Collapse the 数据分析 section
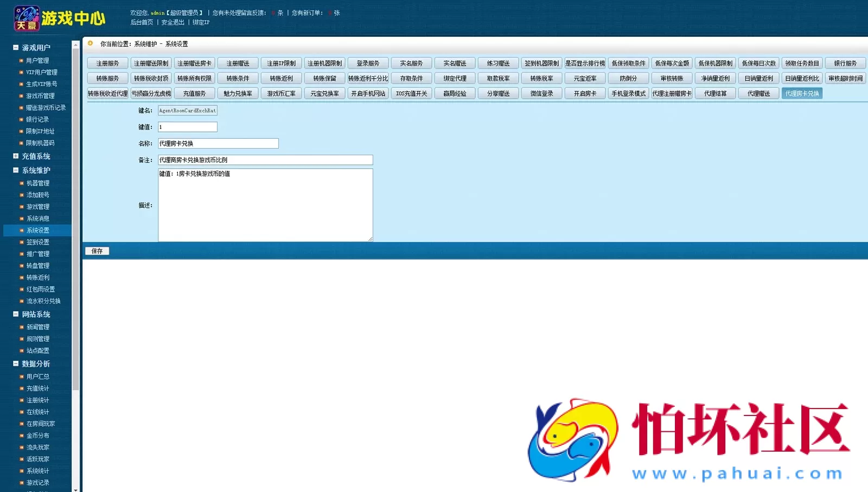The height and width of the screenshot is (492, 868). point(16,364)
